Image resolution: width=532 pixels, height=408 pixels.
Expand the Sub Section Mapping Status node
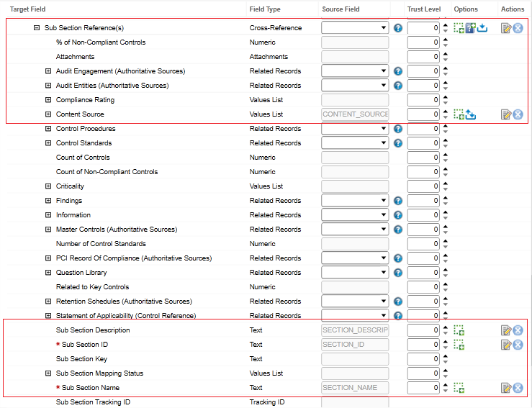48,373
